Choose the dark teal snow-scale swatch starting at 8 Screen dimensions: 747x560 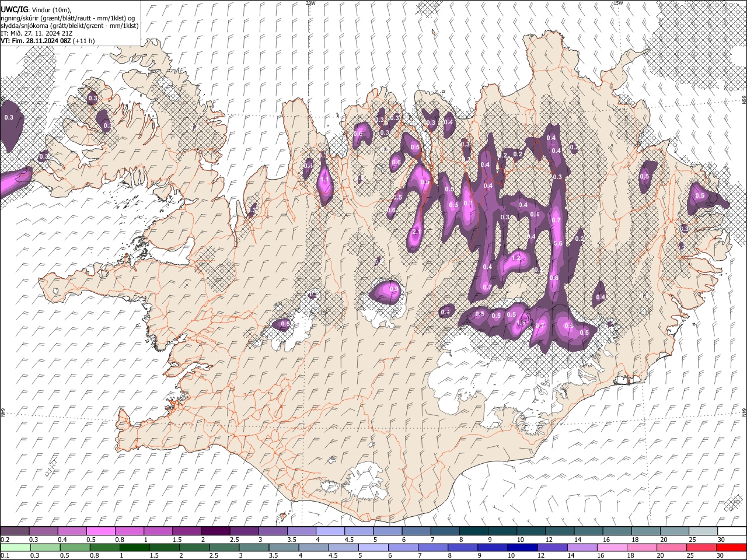pyautogui.click(x=473, y=531)
